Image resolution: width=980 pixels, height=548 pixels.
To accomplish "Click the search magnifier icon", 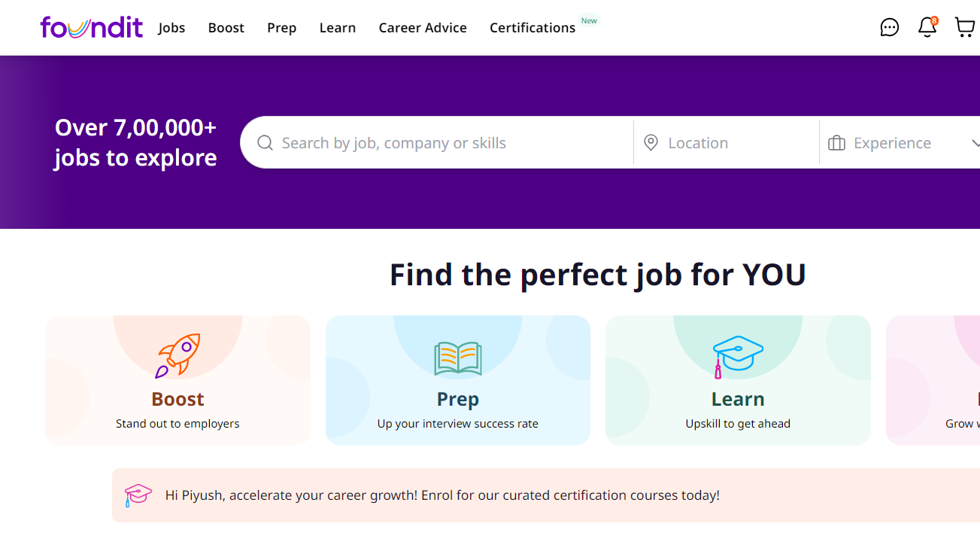I will (265, 143).
